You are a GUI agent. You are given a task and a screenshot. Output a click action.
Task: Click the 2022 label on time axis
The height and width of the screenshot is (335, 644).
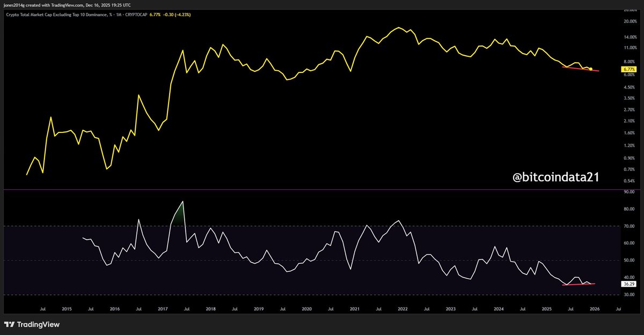click(402, 309)
